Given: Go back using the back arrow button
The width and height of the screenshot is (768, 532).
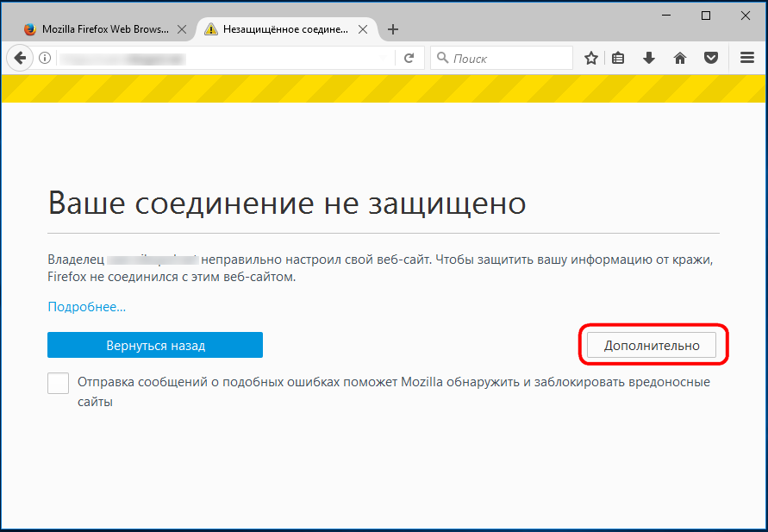Looking at the screenshot, I should point(20,59).
